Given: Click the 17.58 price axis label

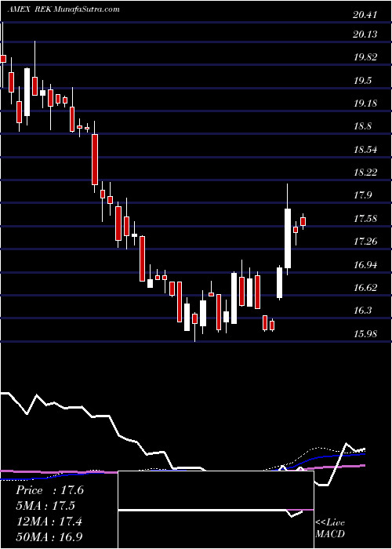Looking at the screenshot, I should point(366,219).
